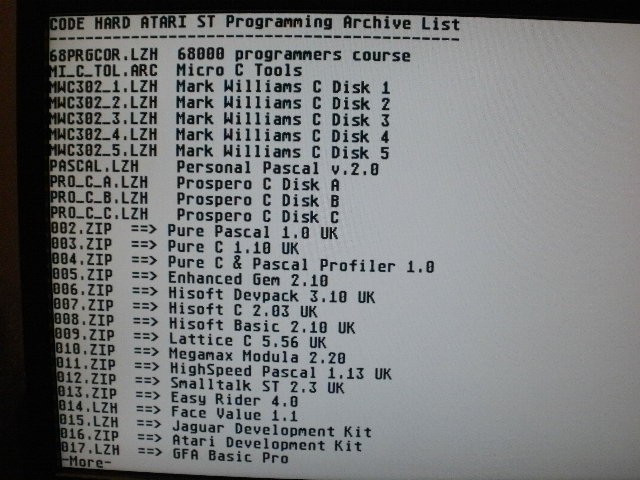
Task: Select the MI_C_TOL.ARC file name
Action: click(104, 71)
